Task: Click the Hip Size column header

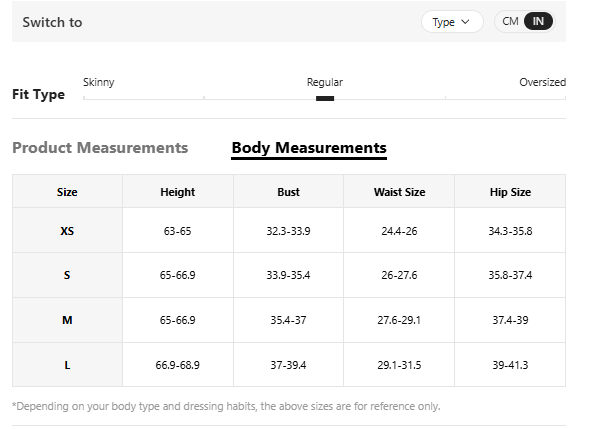Action: 510,192
